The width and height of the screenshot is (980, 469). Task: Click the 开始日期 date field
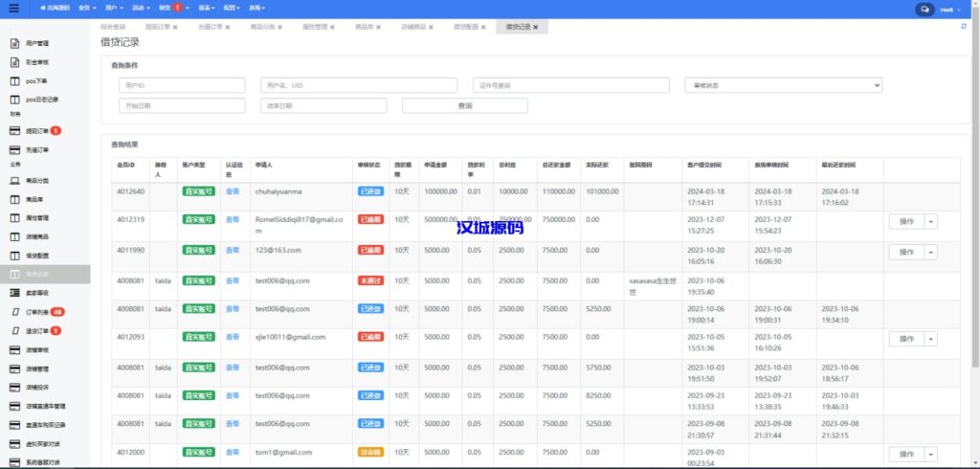point(182,105)
